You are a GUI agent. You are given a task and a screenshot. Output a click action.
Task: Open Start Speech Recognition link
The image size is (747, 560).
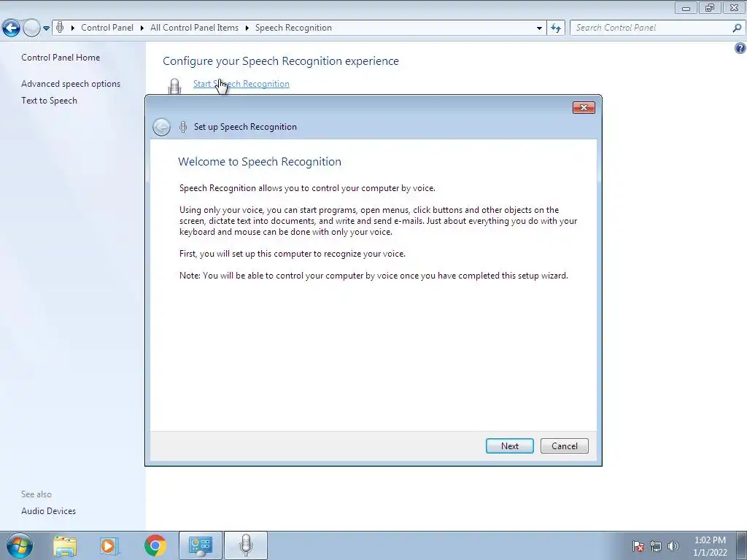click(241, 84)
